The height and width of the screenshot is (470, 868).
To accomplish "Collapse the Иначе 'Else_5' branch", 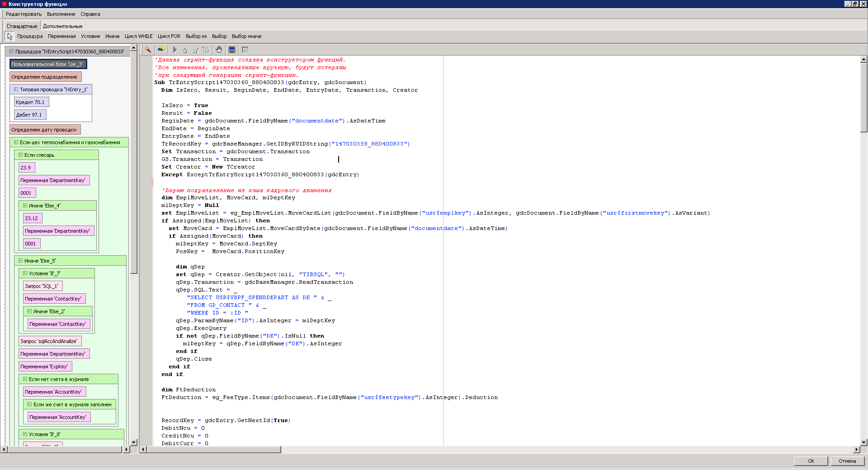I will [20, 260].
